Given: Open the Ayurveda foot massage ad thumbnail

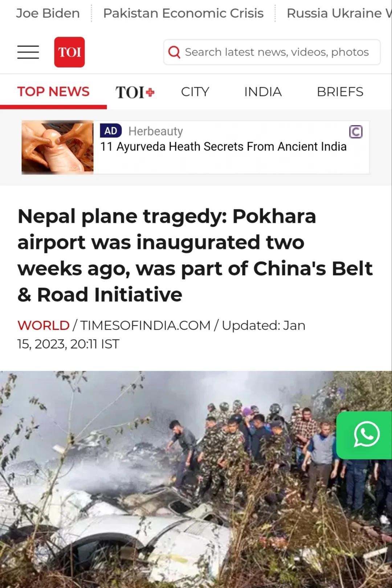Looking at the screenshot, I should point(57,147).
